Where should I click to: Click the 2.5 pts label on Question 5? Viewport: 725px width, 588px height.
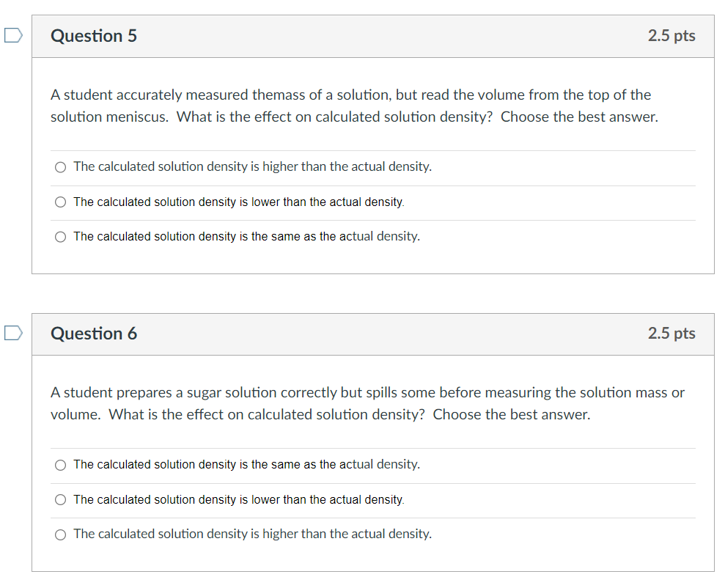tap(671, 36)
